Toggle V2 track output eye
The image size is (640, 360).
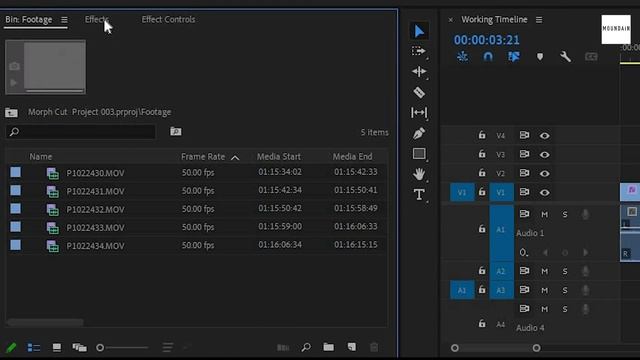tap(544, 173)
